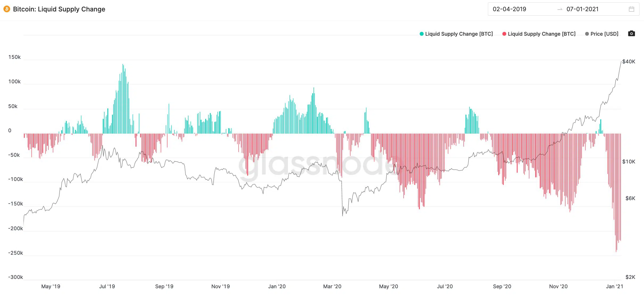Select the Jul '20 x-axis label
The height and width of the screenshot is (297, 644).
click(445, 286)
